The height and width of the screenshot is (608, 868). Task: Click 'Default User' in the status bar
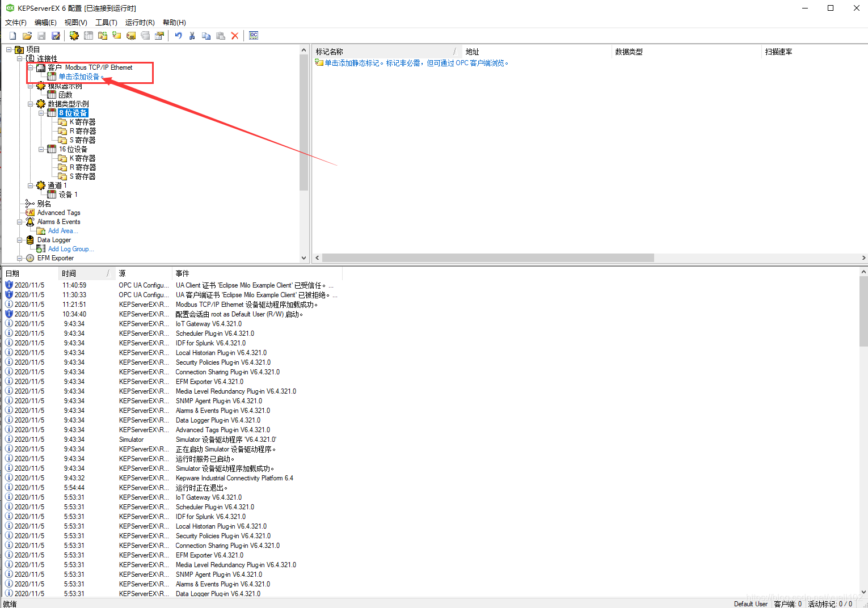[x=751, y=604]
